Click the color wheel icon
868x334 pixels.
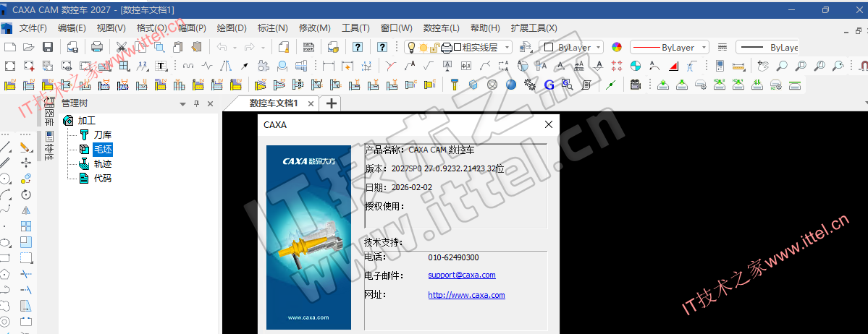point(617,48)
